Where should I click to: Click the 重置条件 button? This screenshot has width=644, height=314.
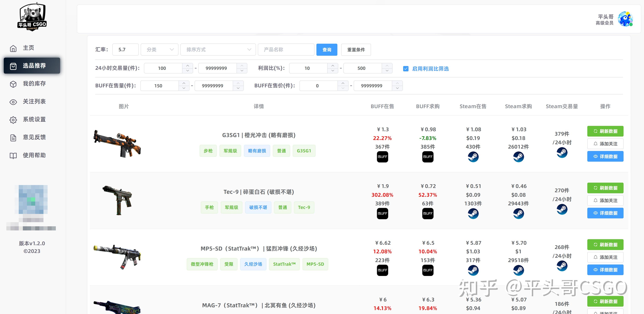(x=356, y=50)
